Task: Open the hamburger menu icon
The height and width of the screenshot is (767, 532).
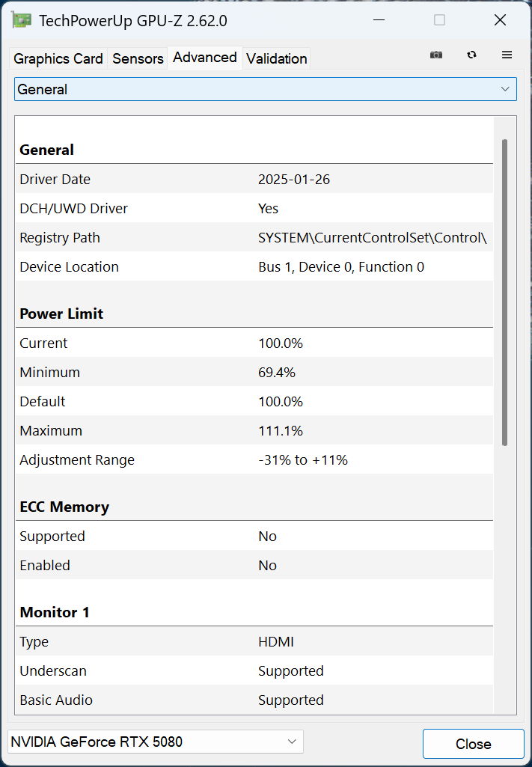Action: point(507,55)
